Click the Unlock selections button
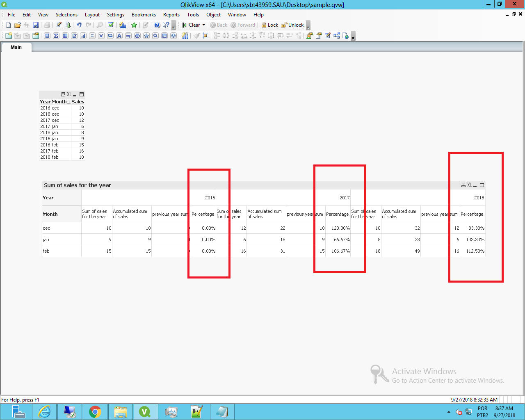This screenshot has width=525, height=420. coord(292,25)
